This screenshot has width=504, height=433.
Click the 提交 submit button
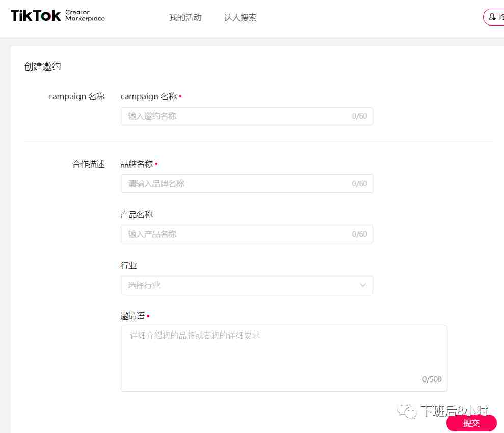point(471,423)
